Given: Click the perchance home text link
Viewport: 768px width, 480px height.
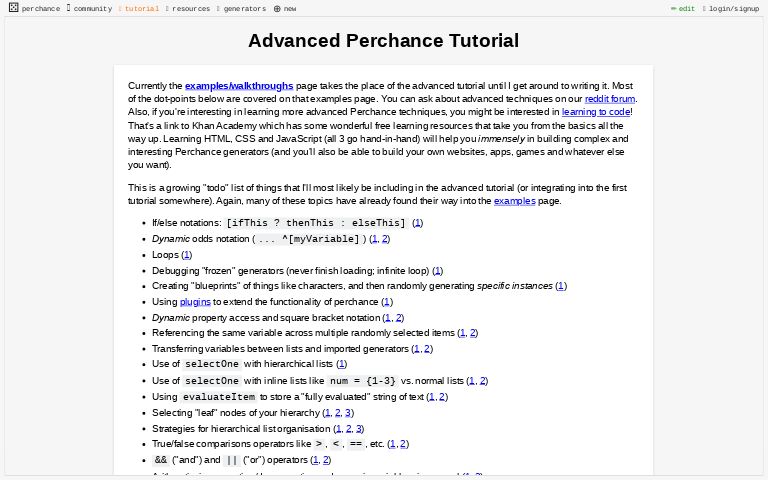Looking at the screenshot, I should click(41, 8).
